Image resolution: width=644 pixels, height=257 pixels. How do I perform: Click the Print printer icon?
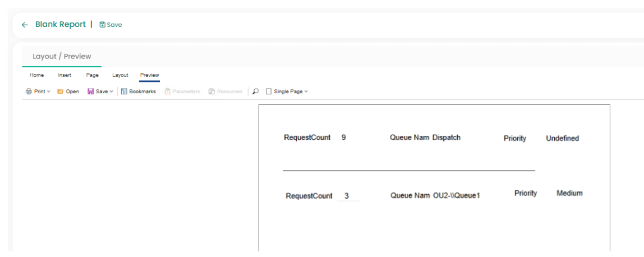tap(29, 91)
